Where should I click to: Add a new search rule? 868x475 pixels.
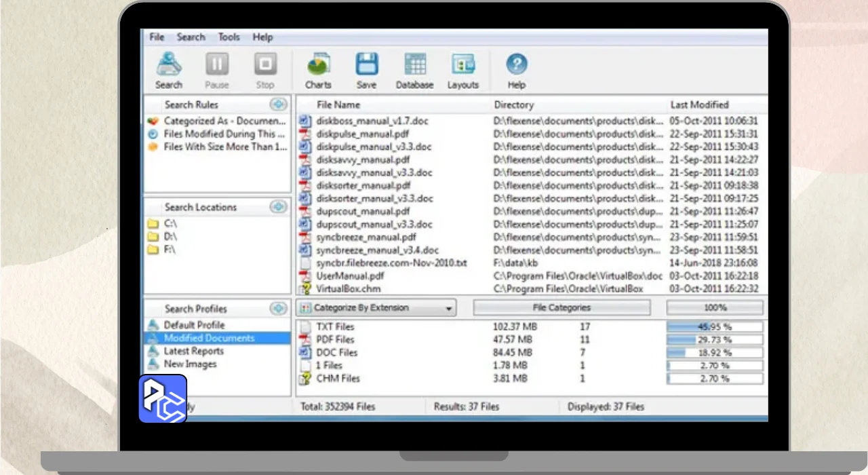tap(278, 104)
